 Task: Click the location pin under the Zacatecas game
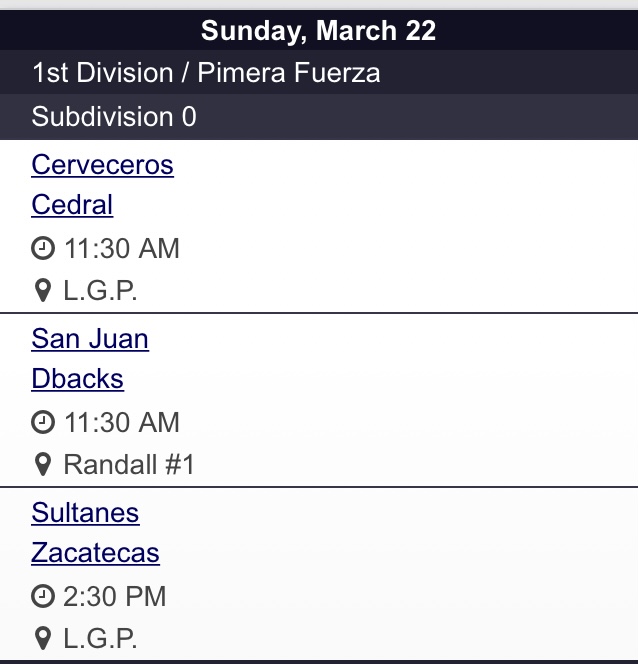click(x=43, y=638)
